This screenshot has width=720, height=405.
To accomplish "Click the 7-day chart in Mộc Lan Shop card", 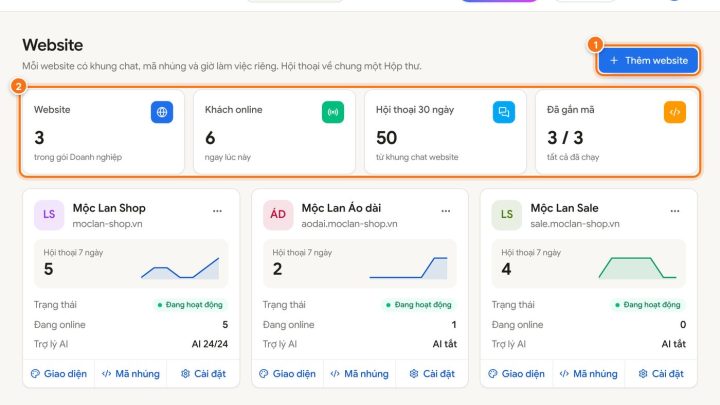I will click(180, 268).
